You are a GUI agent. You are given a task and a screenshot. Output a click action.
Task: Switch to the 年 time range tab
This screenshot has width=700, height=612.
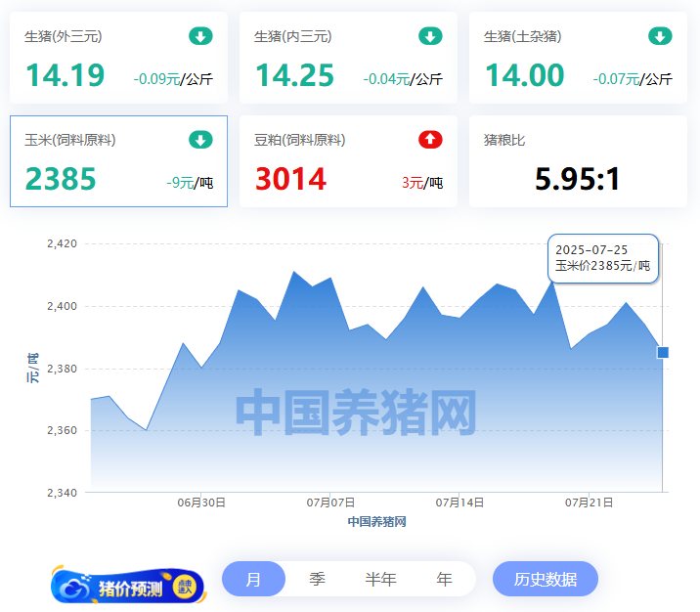coord(444,579)
